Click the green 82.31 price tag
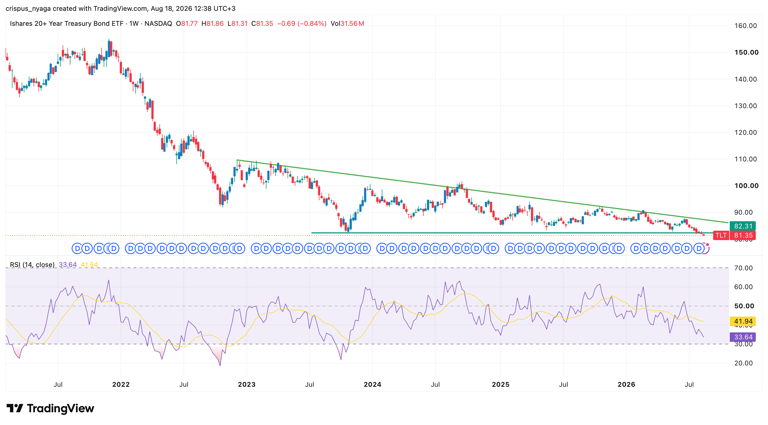The height and width of the screenshot is (425, 768). coord(743,226)
